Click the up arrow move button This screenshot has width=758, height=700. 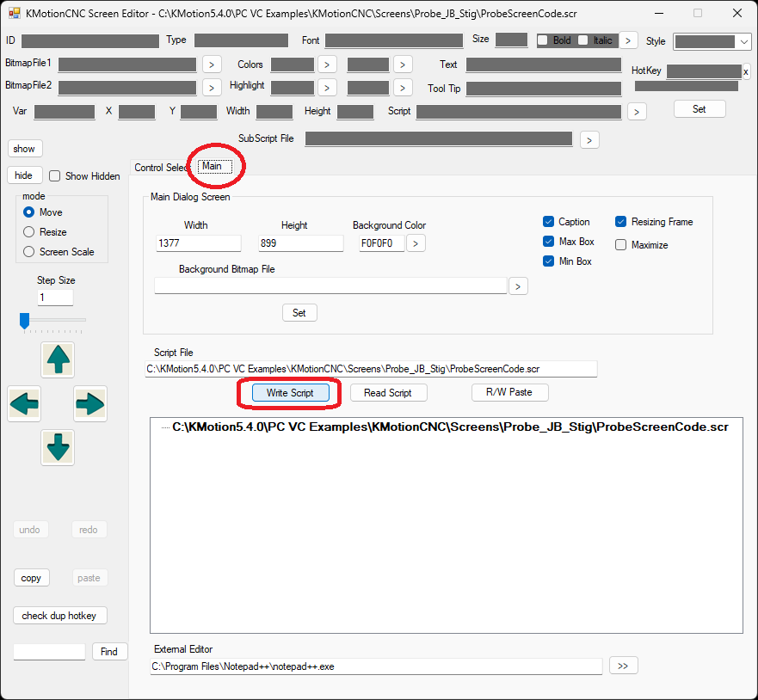pos(58,359)
